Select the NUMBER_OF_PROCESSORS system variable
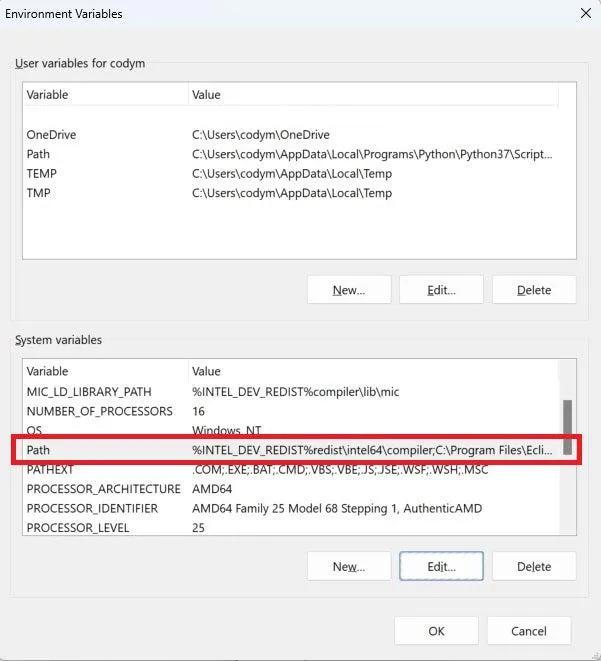 pyautogui.click(x=99, y=411)
